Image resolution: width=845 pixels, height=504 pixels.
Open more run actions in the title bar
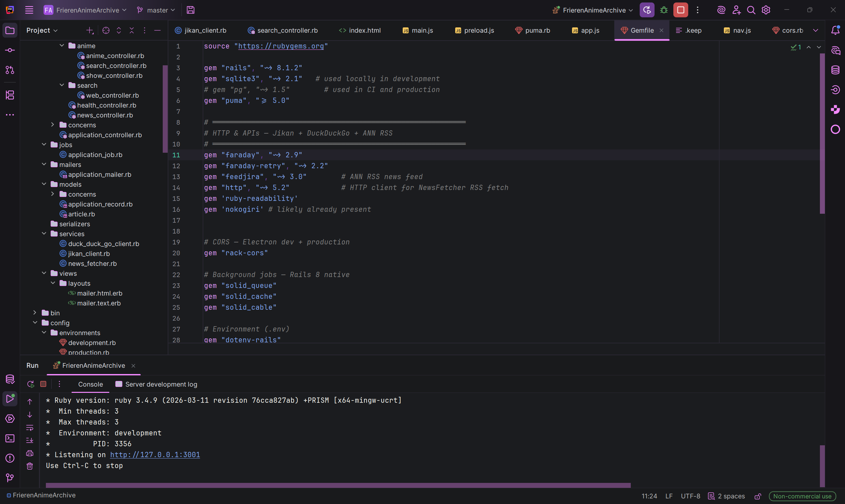697,10
